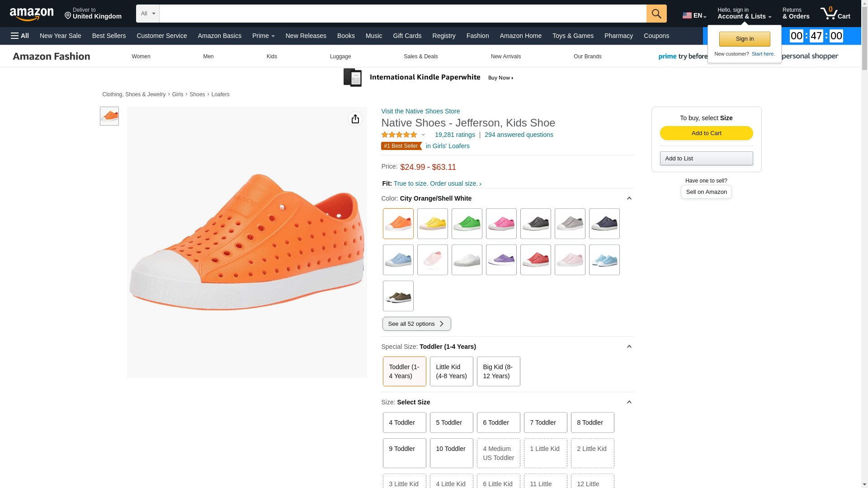Screen dimensions: 868x488
Task: Select Big Kid (8-12 Years) size group
Action: coord(498,371)
